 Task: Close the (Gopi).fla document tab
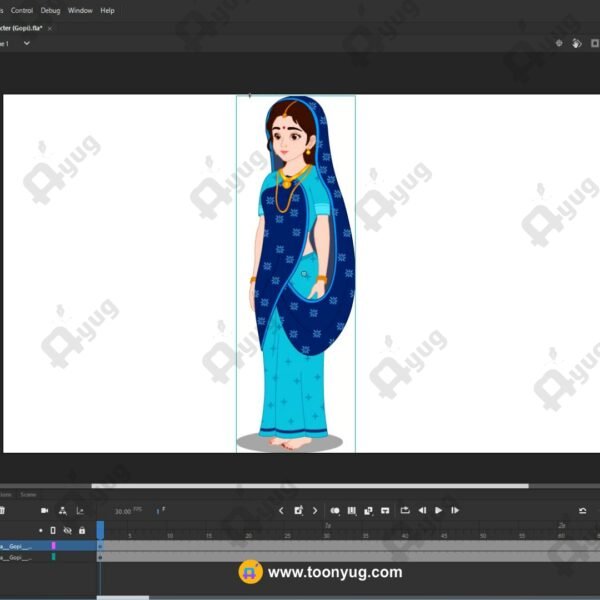pyautogui.click(x=50, y=28)
